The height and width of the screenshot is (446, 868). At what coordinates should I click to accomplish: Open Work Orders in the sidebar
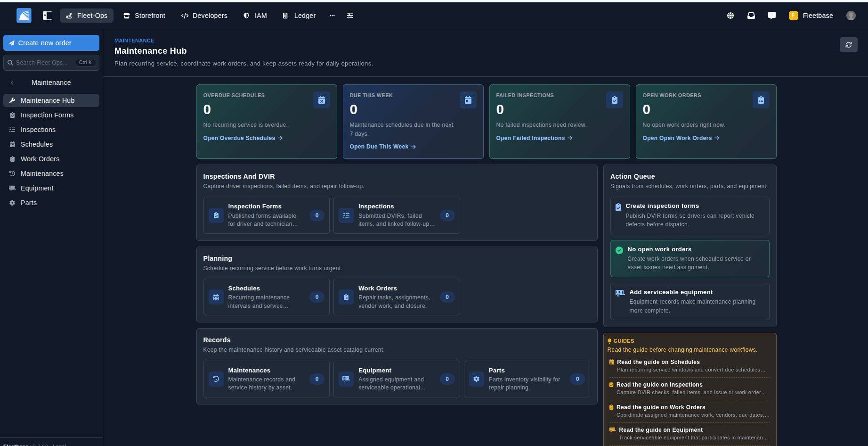(51, 159)
